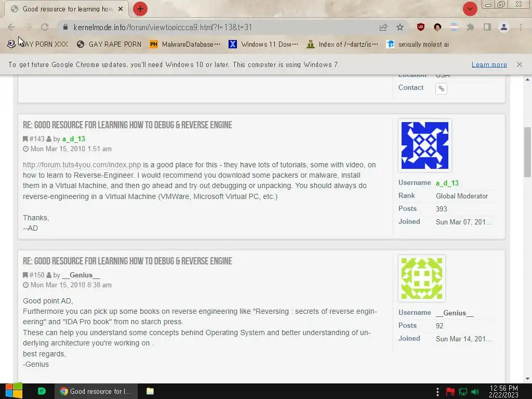This screenshot has height=399, width=532.
Task: Toggle the browser side panel icon
Action: pyautogui.click(x=487, y=27)
